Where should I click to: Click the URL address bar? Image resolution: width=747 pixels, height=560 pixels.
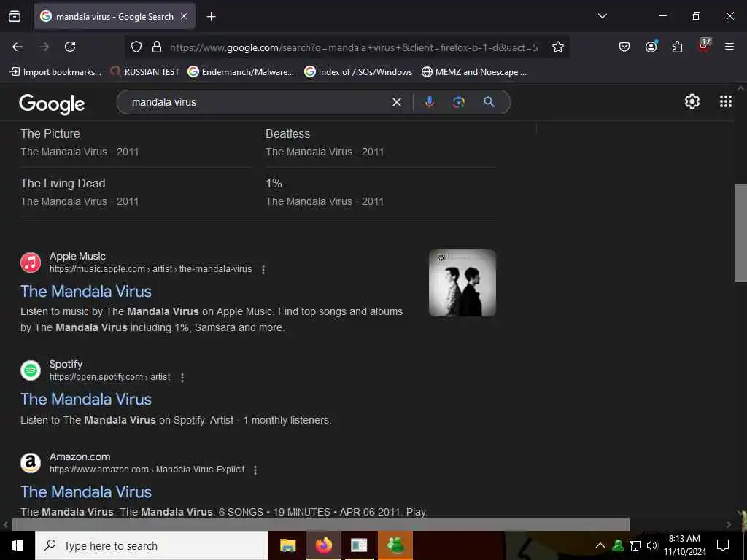pos(354,47)
